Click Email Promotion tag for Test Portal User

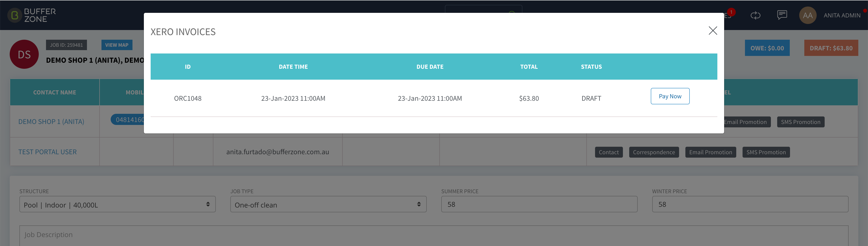coord(710,152)
